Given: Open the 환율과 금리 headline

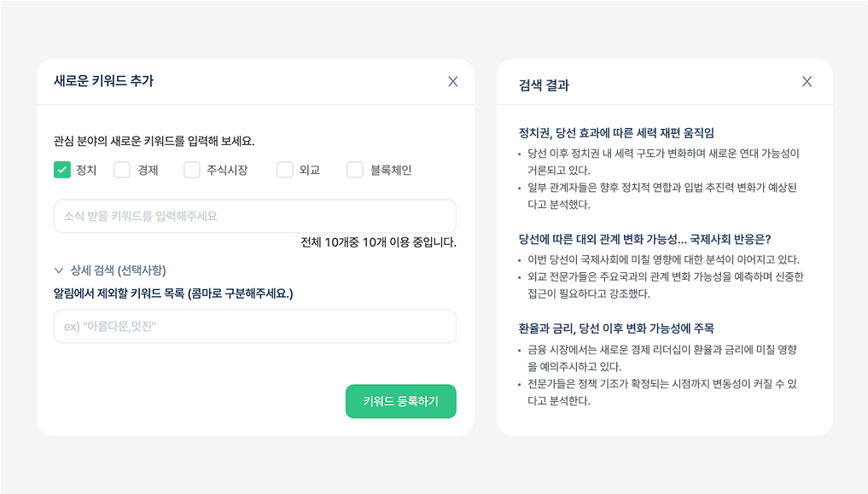Looking at the screenshot, I should pyautogui.click(x=616, y=328).
